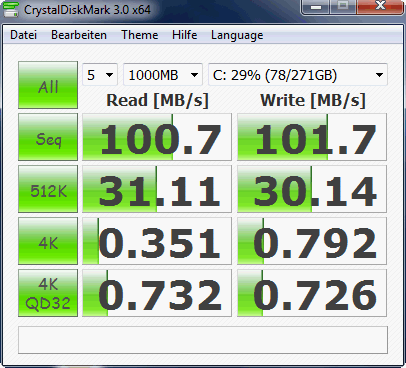Viewport: 406px width, 368px height.
Task: Click 4K write result 0.792
Action: (x=312, y=241)
